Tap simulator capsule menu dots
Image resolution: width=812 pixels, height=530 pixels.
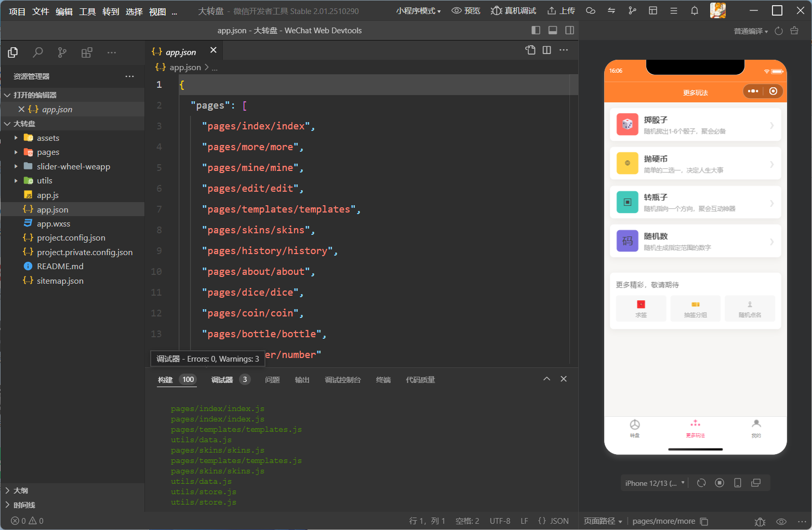coord(753,91)
